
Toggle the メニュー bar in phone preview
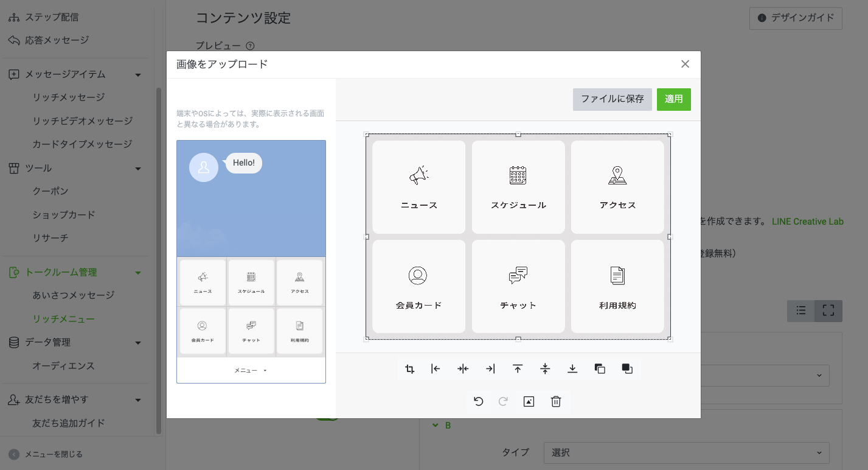pyautogui.click(x=251, y=370)
